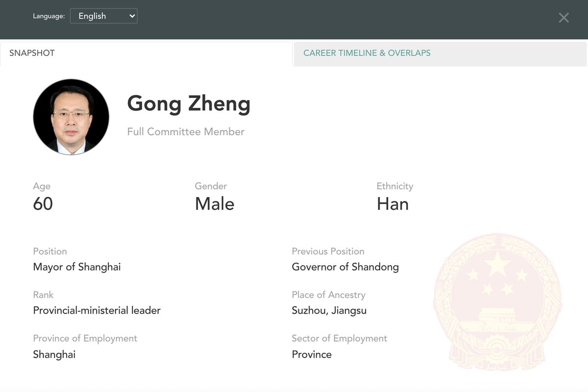Click the gender value Male

(215, 204)
